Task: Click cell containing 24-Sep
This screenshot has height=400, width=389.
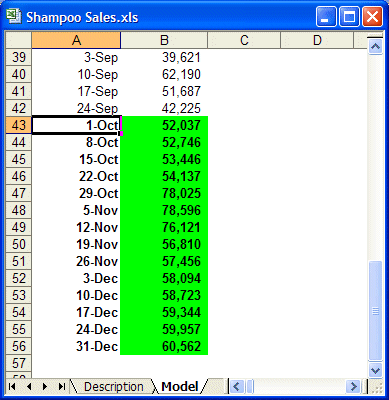Action: [x=76, y=108]
